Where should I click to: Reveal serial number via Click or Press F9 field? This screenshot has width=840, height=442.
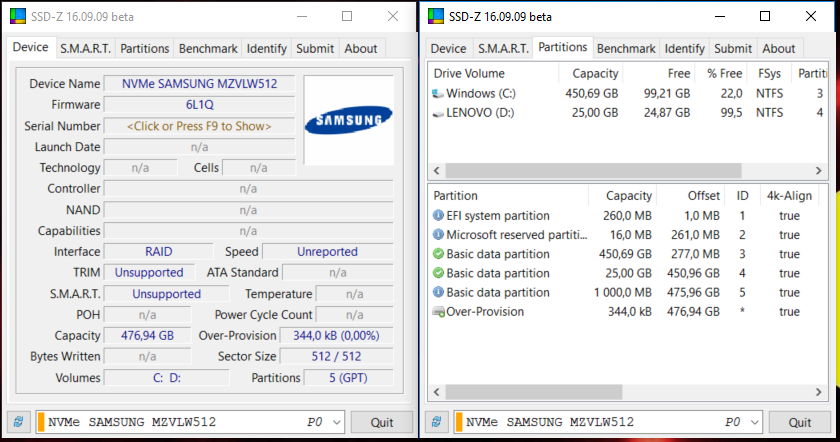199,126
